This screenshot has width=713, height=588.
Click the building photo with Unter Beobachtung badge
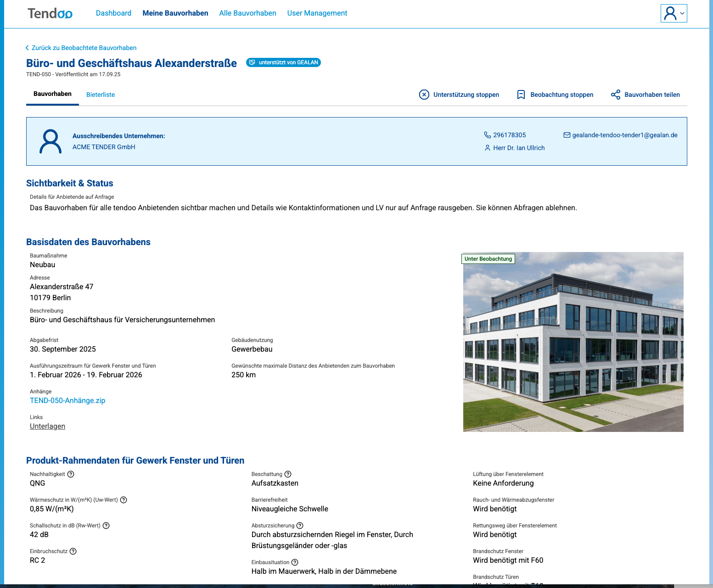(573, 342)
